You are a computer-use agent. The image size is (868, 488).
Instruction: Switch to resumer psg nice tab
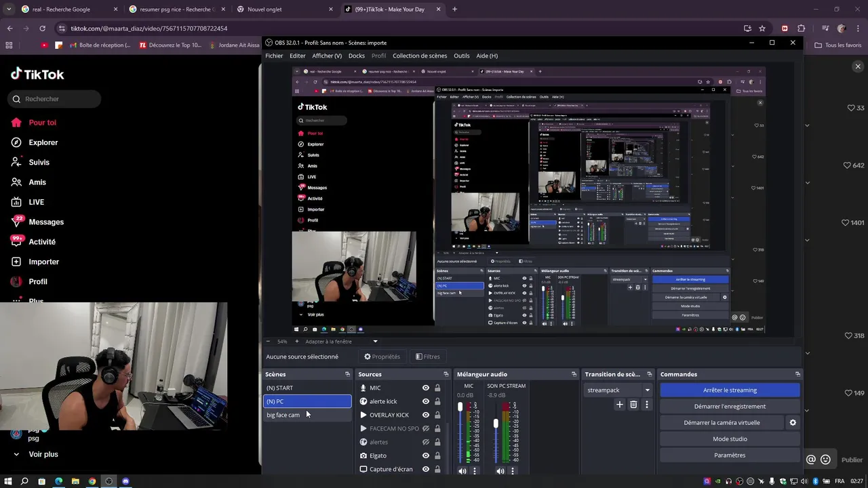pyautogui.click(x=178, y=9)
